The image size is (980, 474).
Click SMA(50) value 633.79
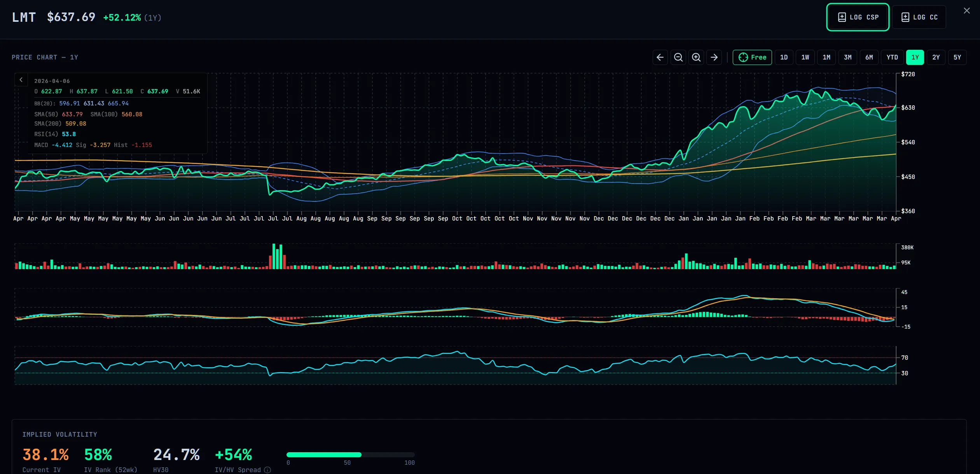tap(72, 114)
